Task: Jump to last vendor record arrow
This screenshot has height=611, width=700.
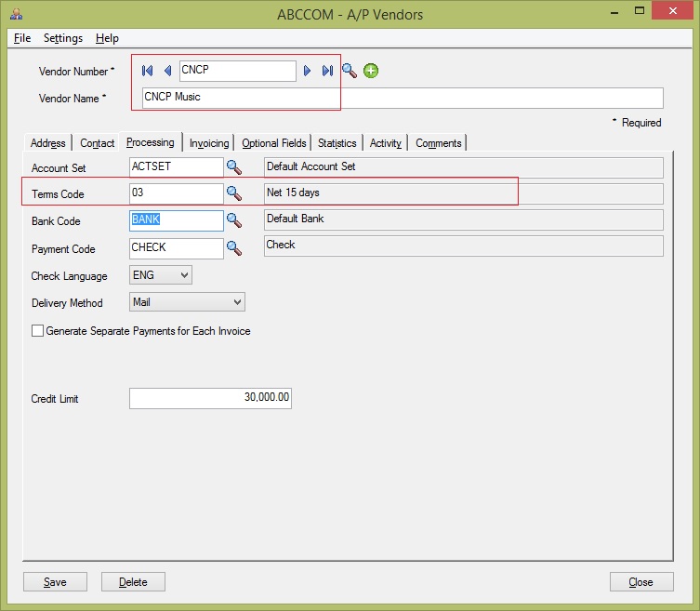Action: [x=327, y=71]
